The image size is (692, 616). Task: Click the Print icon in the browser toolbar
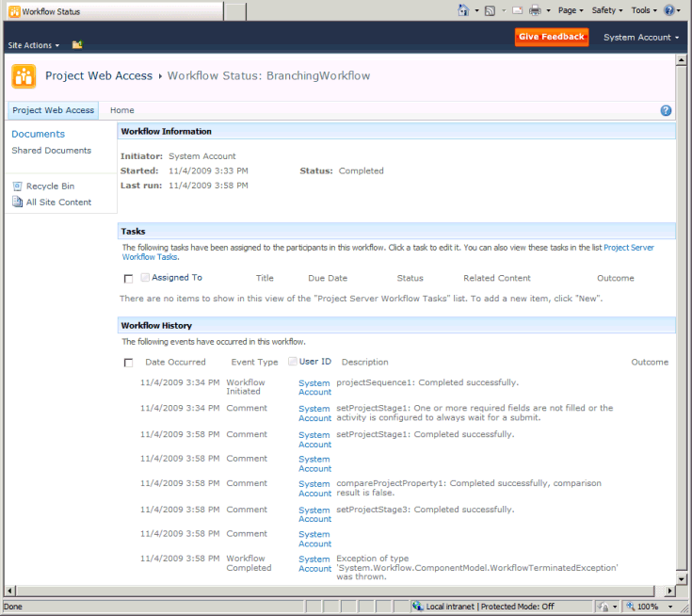coord(535,10)
